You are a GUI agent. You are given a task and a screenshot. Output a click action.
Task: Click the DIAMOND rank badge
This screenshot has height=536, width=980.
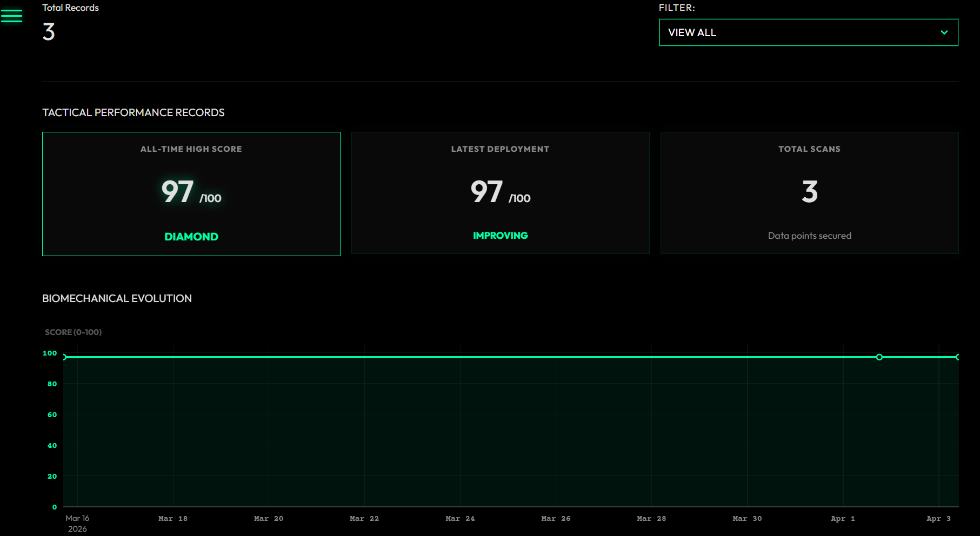191,236
